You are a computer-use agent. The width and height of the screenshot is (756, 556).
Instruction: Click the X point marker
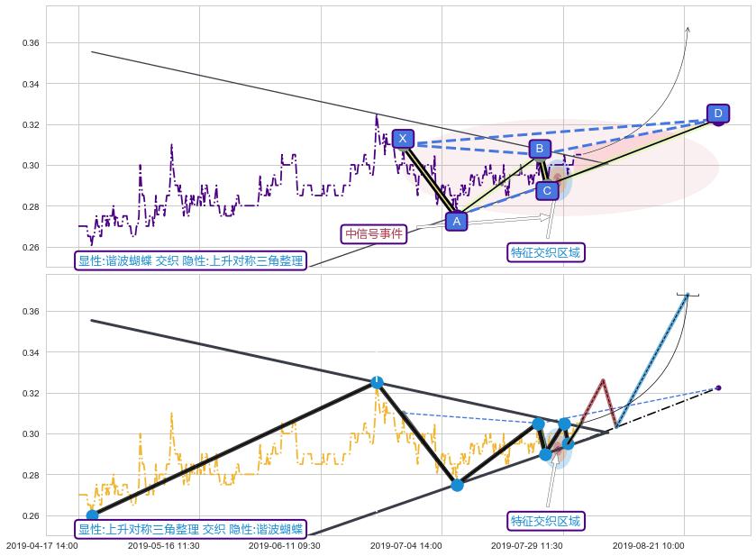403,139
